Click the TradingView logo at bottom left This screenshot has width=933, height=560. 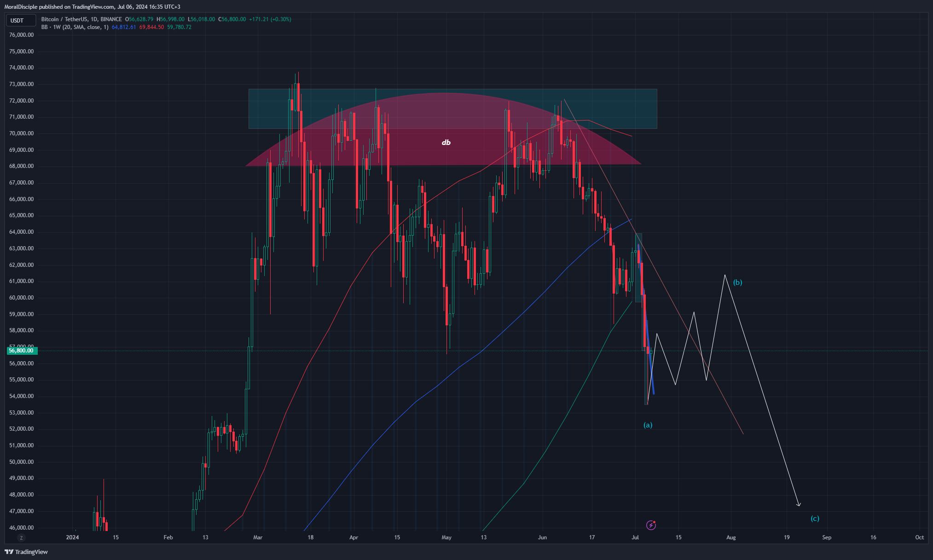(x=26, y=552)
